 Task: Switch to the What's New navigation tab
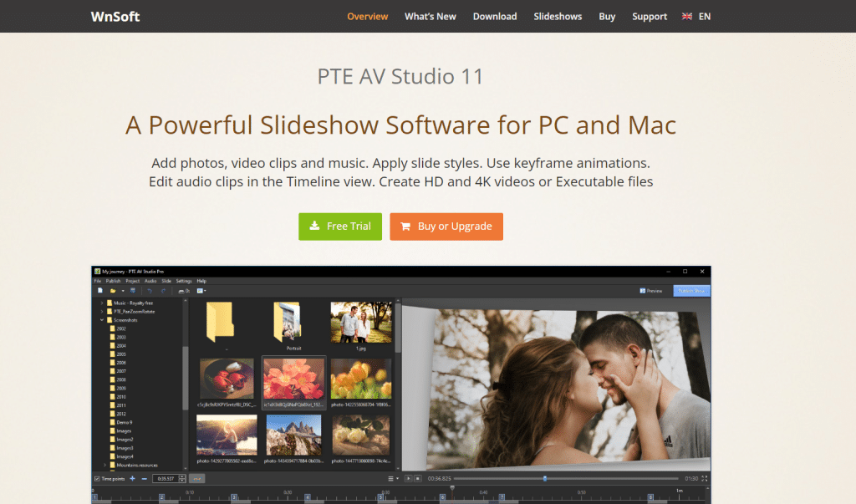pyautogui.click(x=430, y=15)
